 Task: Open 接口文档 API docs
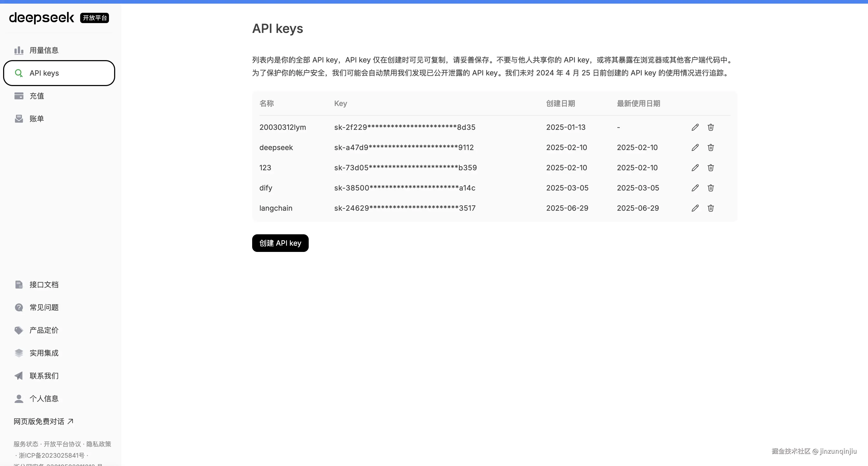(x=44, y=285)
